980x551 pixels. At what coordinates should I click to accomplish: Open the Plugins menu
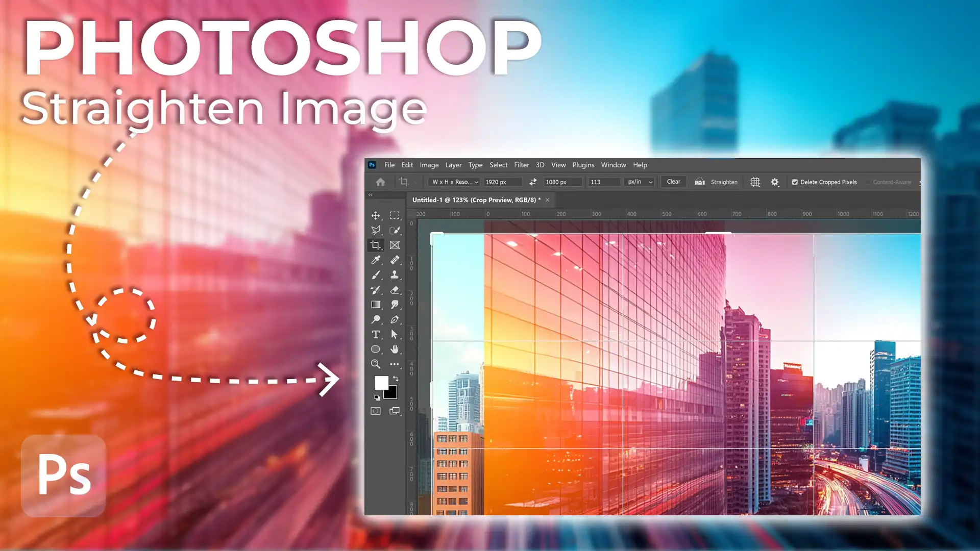point(583,165)
